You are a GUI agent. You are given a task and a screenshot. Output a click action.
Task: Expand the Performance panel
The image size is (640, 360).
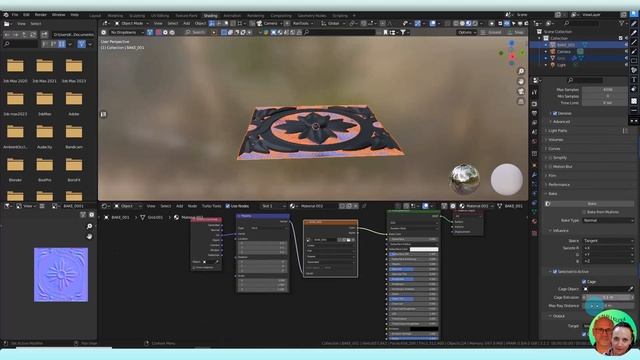[559, 184]
